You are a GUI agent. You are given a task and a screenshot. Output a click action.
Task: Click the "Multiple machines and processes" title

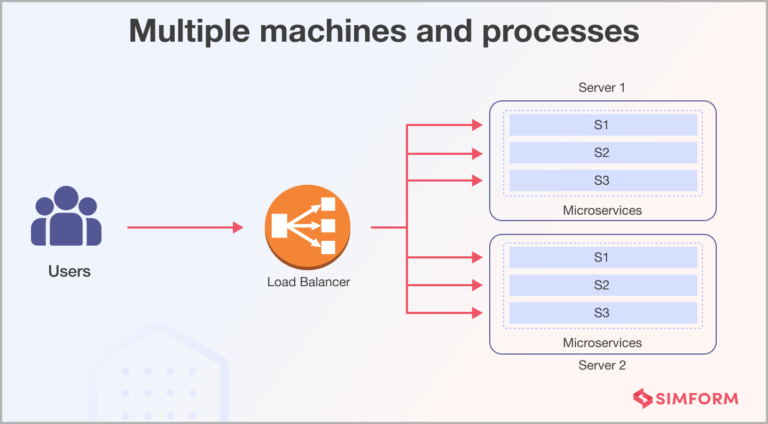(384, 31)
